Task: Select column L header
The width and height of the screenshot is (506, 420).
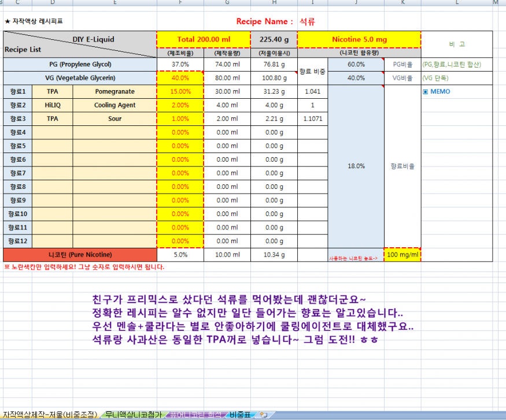Action: point(457,3)
